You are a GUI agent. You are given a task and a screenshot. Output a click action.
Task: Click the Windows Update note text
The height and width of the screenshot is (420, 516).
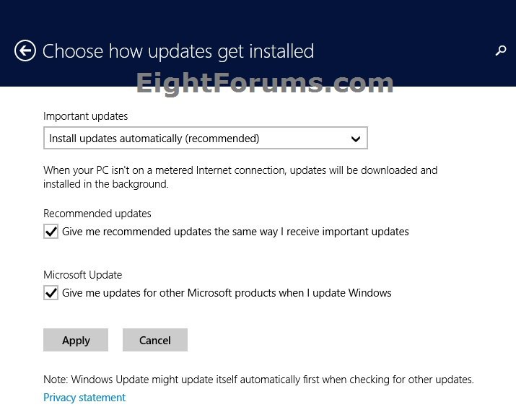(x=258, y=379)
